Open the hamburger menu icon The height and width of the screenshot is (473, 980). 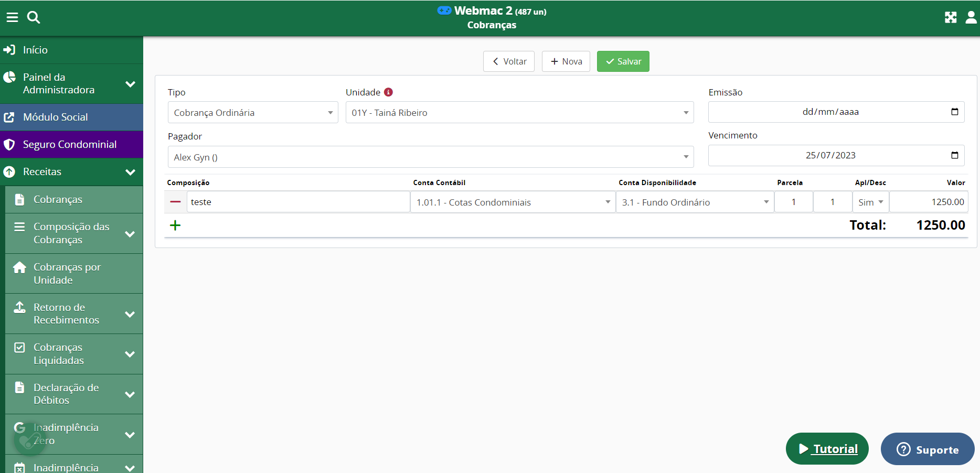[x=12, y=17]
